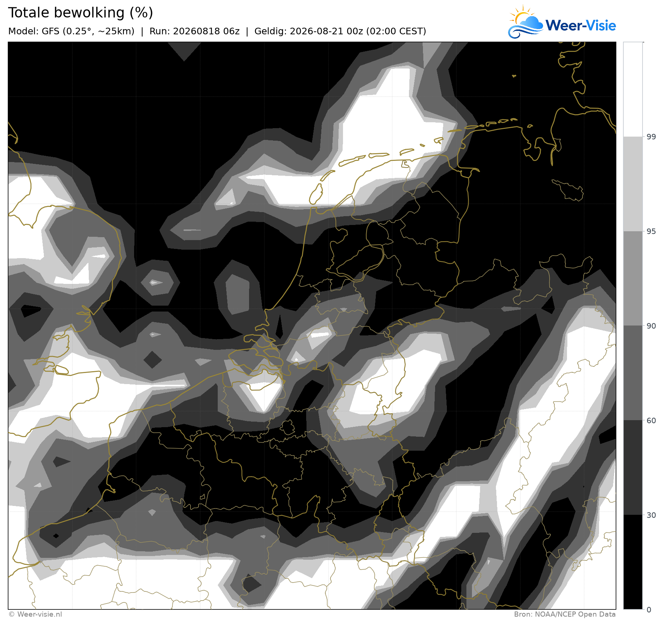Select the light gray 95-99% colorbar segment
672x619 pixels.
point(633,184)
